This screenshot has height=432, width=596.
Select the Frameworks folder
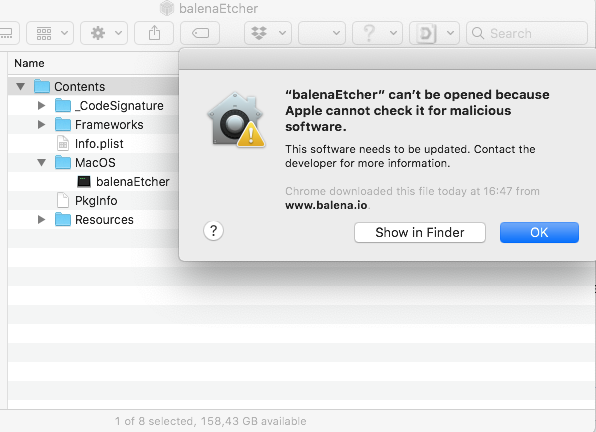109,124
